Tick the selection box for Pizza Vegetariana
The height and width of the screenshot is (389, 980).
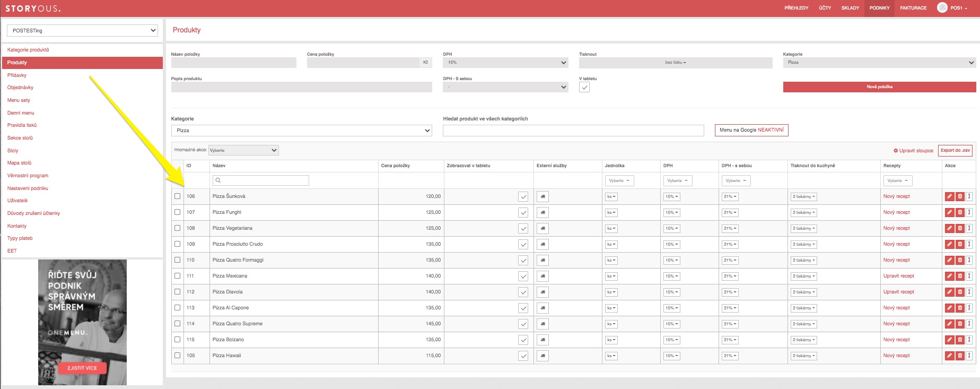pos(178,228)
